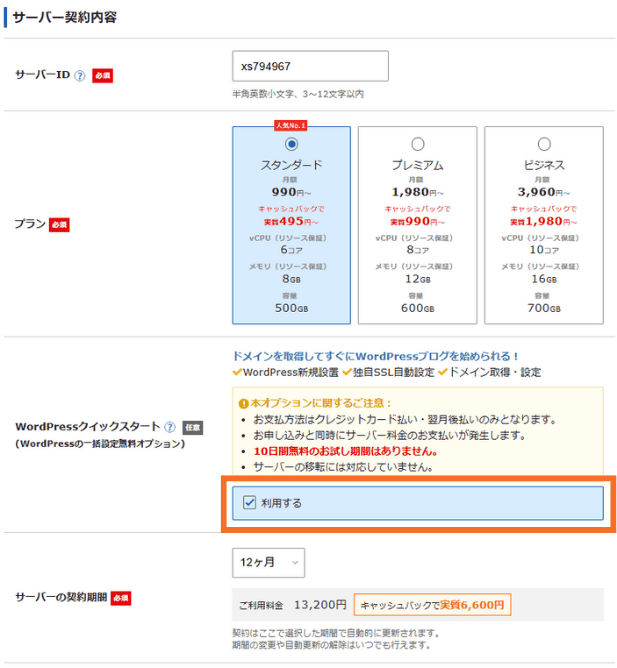Viewport: 617px width, 668px height.
Task: Click the 必須 badge beside プラン
Action: point(60,225)
